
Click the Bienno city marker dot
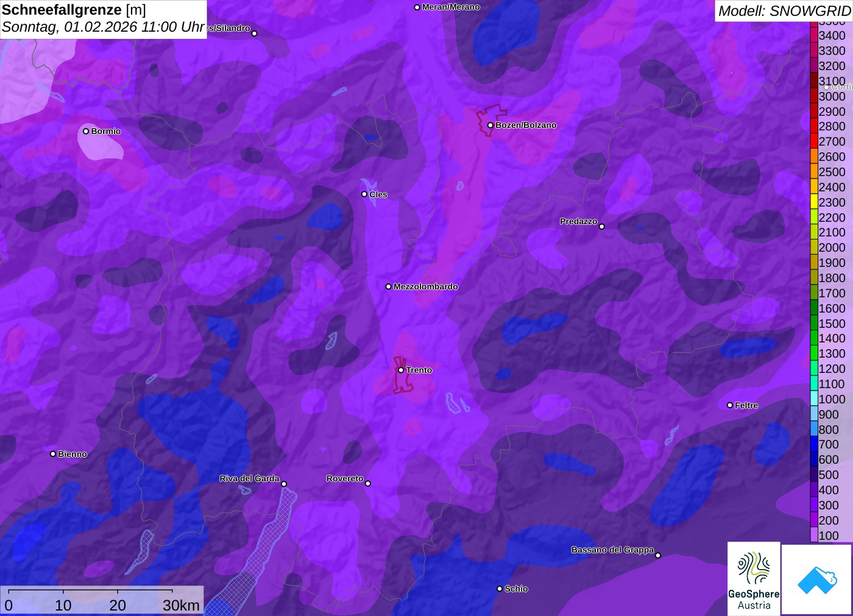click(53, 454)
